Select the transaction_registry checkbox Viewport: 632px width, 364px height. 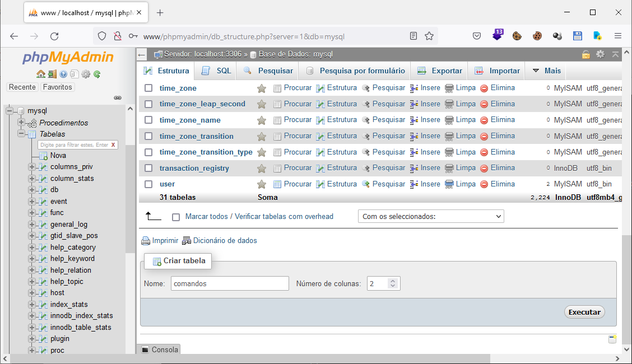[x=148, y=168]
